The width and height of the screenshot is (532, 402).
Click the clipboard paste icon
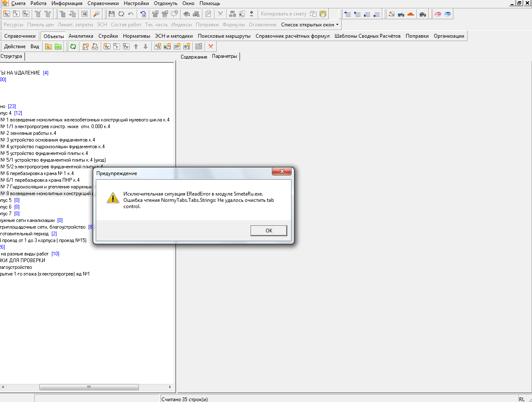tap(323, 14)
